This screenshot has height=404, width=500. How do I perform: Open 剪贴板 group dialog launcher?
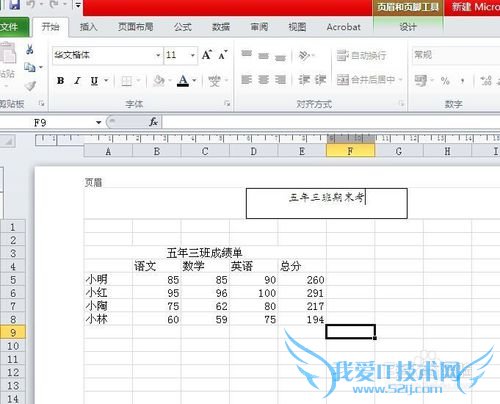[x=42, y=104]
